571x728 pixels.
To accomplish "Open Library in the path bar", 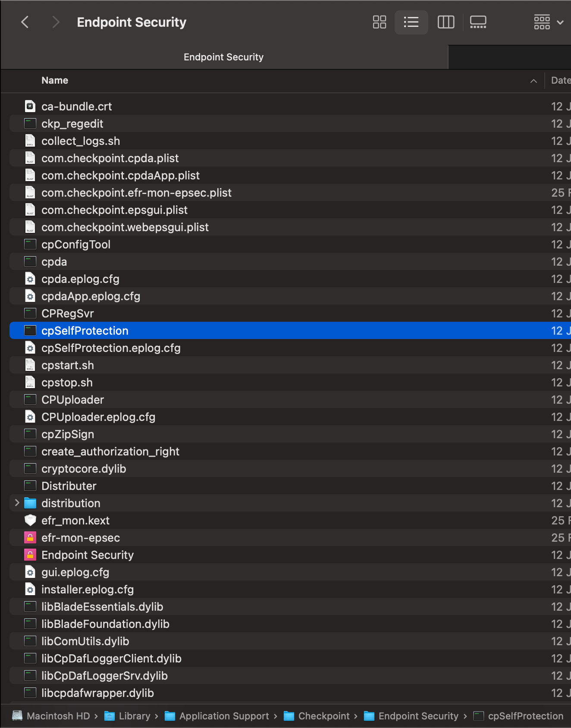I will (127, 716).
